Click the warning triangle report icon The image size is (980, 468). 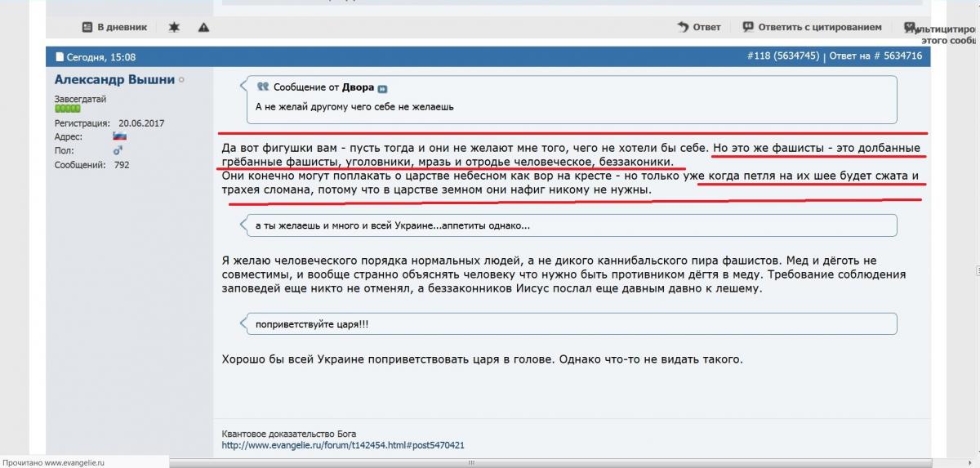click(x=203, y=27)
